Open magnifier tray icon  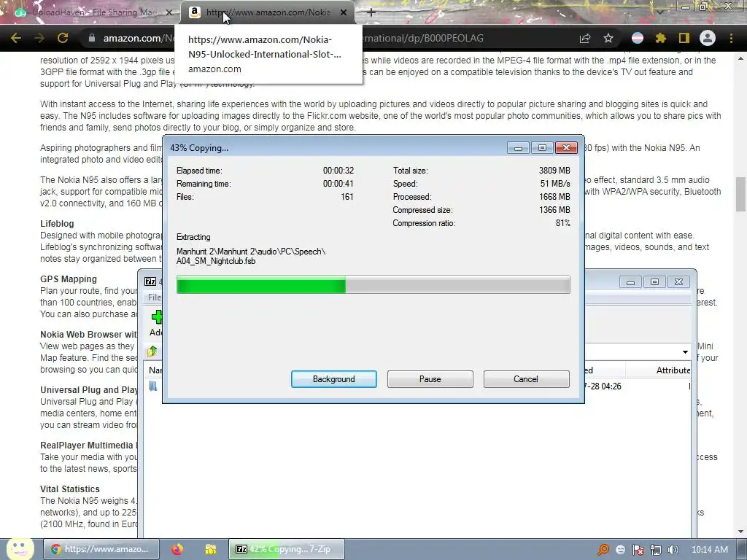click(x=603, y=550)
